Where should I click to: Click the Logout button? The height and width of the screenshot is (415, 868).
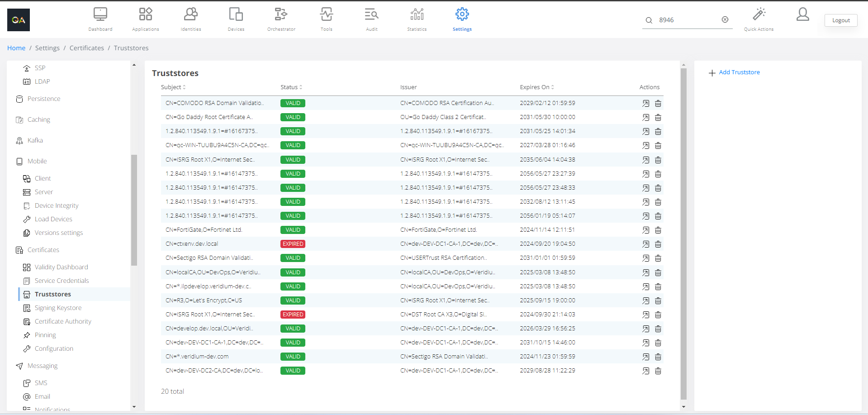click(840, 20)
